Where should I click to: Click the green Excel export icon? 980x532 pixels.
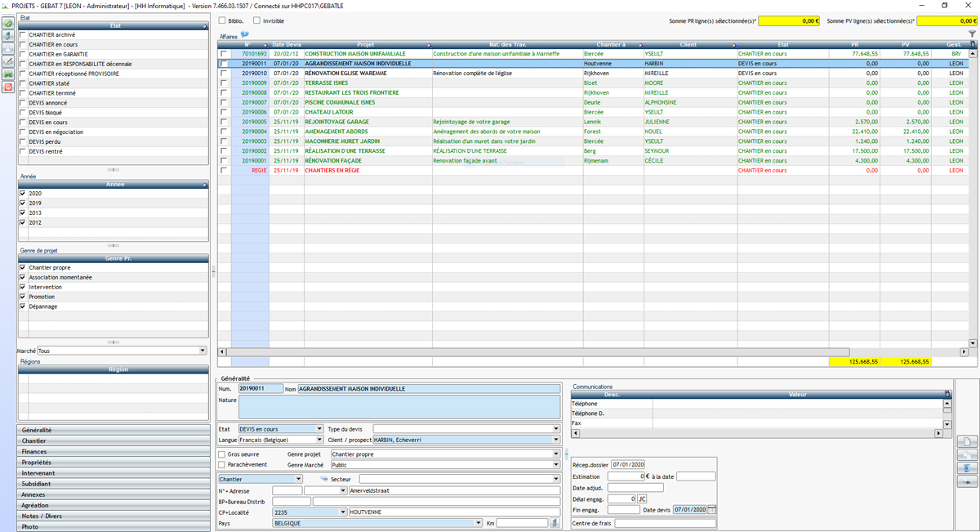tap(8, 74)
